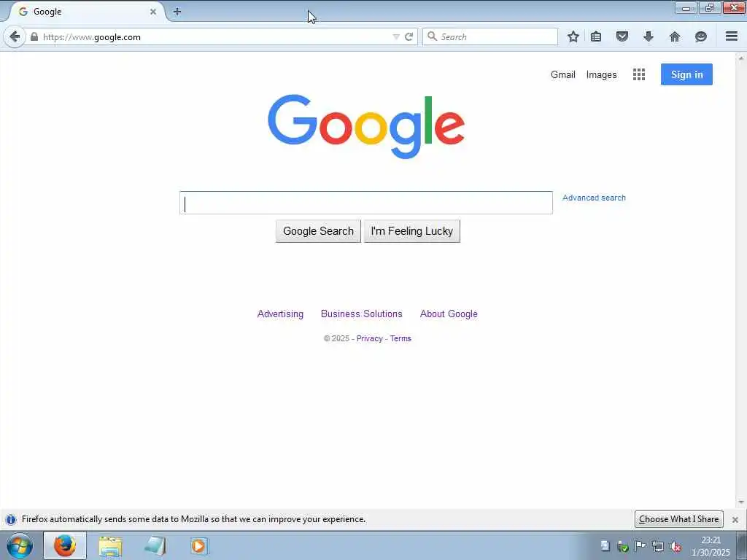Open Windows Explorer folder taskbar icon
This screenshot has height=560, width=747.
pos(111,546)
